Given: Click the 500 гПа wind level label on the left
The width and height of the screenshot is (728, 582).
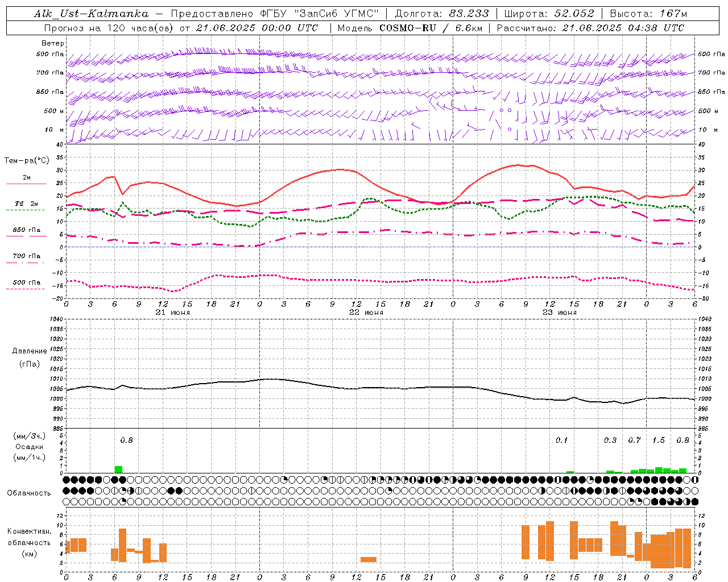Looking at the screenshot, I should [49, 54].
